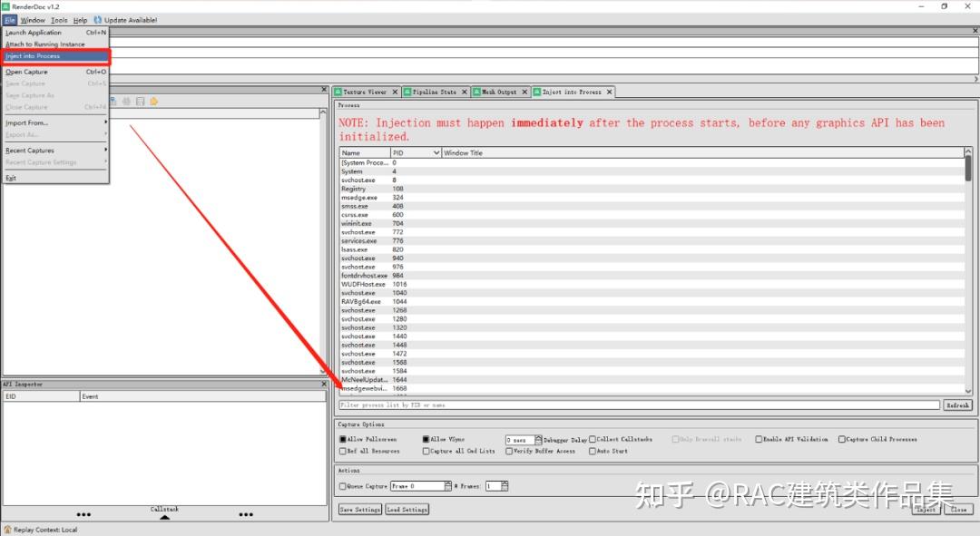The image size is (980, 536).
Task: Open the File menu
Action: [9, 20]
